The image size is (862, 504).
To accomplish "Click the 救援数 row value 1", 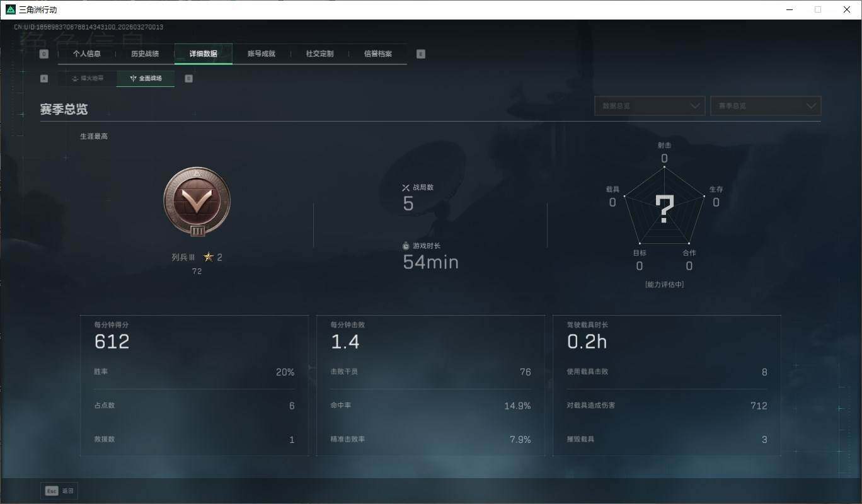I will [x=292, y=440].
